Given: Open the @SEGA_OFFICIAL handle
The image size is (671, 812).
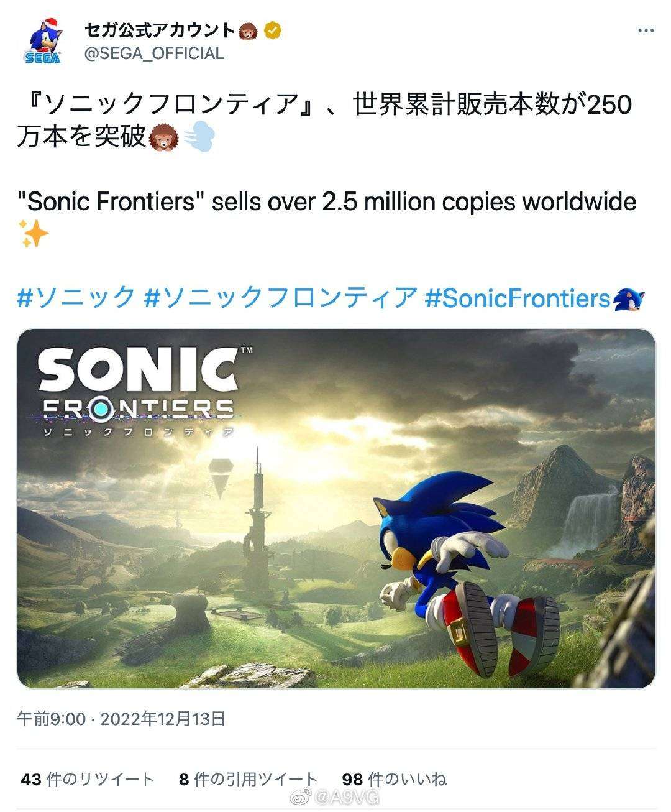Looking at the screenshot, I should click(x=153, y=54).
